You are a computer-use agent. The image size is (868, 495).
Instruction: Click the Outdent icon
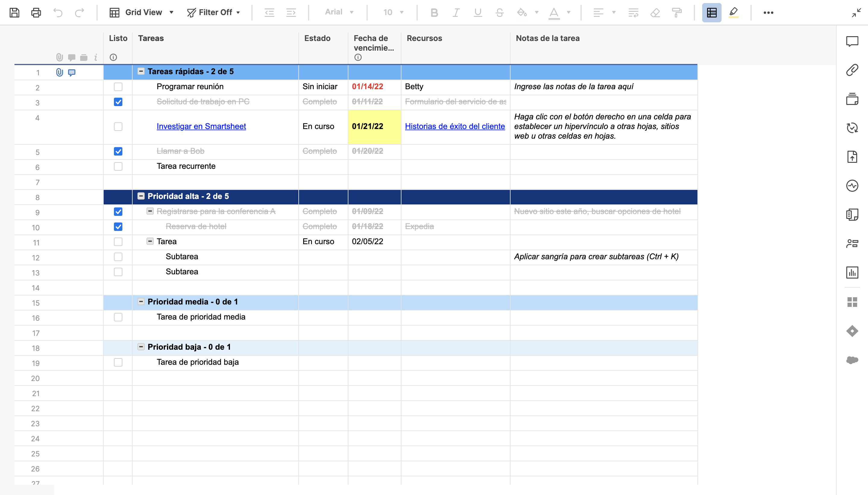269,13
